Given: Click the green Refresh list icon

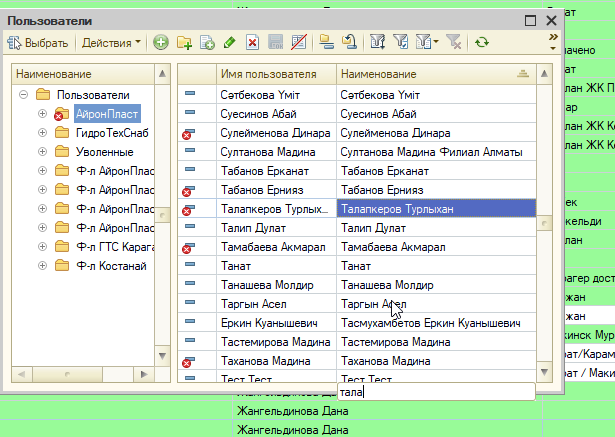Looking at the screenshot, I should click(482, 42).
